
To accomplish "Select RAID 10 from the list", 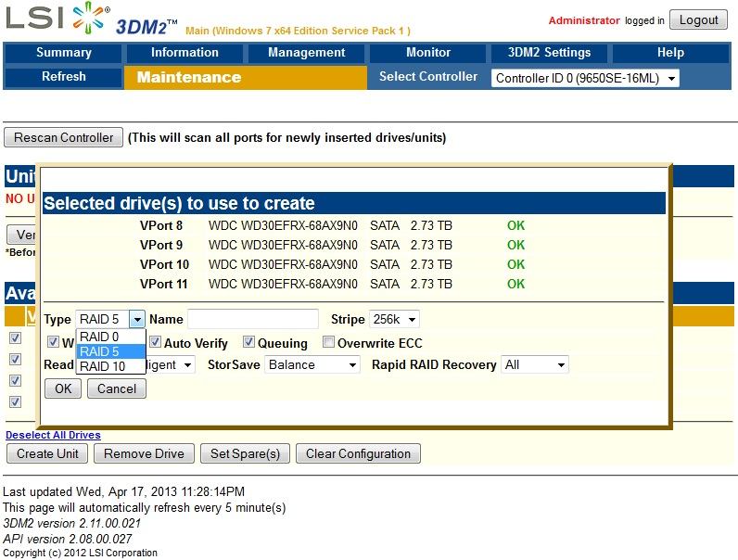I will click(x=110, y=366).
